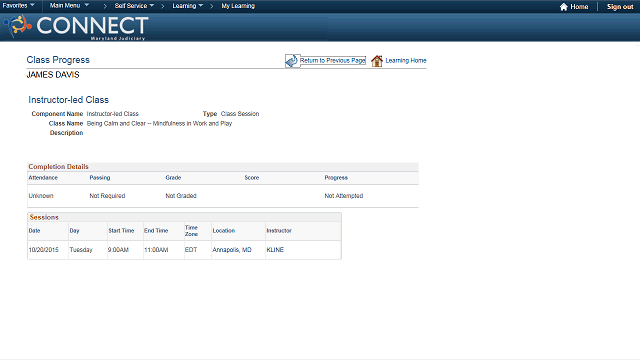
Task: Click the Home icon in top bar
Action: point(564,7)
